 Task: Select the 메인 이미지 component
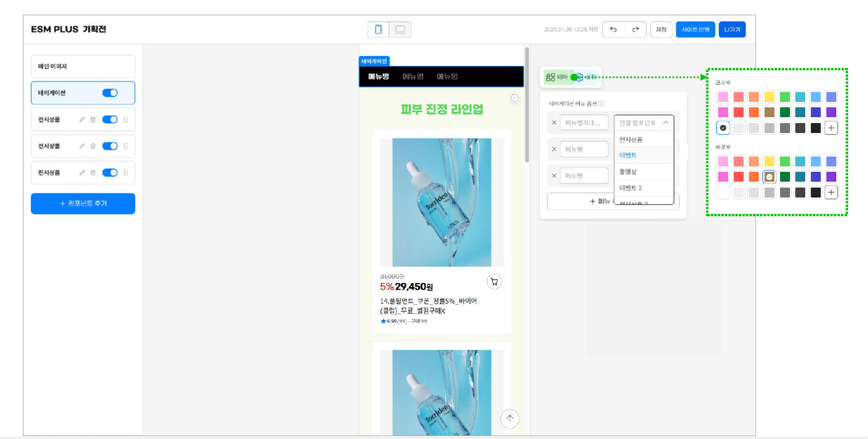83,67
